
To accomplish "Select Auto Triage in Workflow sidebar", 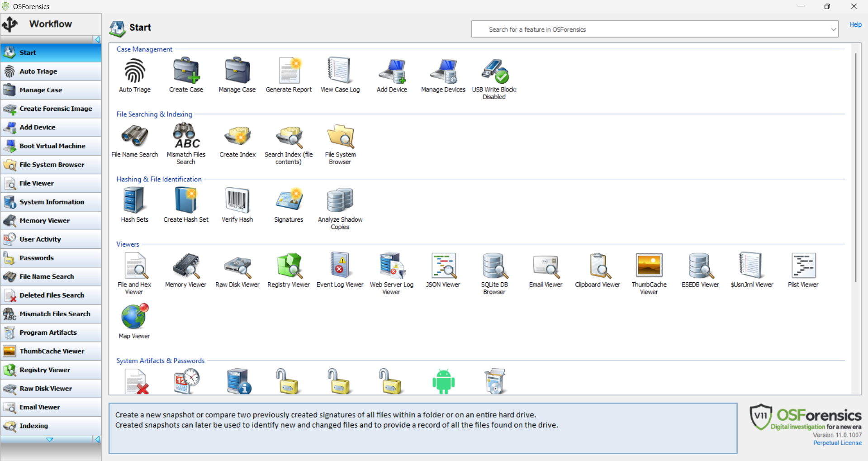I will click(51, 71).
